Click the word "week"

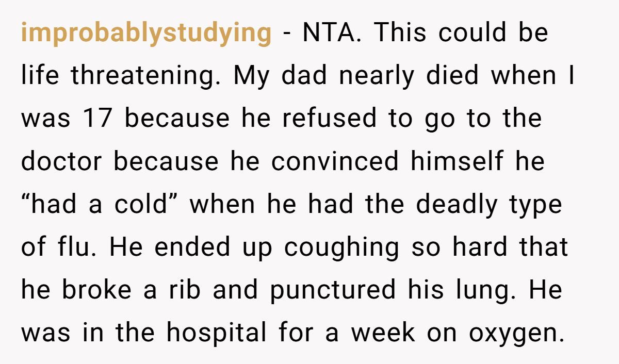(383, 333)
